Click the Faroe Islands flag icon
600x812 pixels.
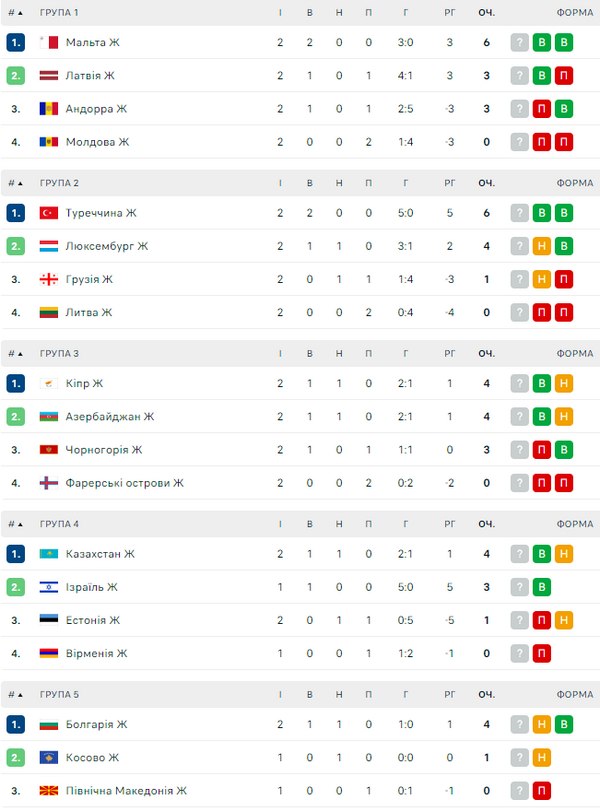pyautogui.click(x=48, y=483)
